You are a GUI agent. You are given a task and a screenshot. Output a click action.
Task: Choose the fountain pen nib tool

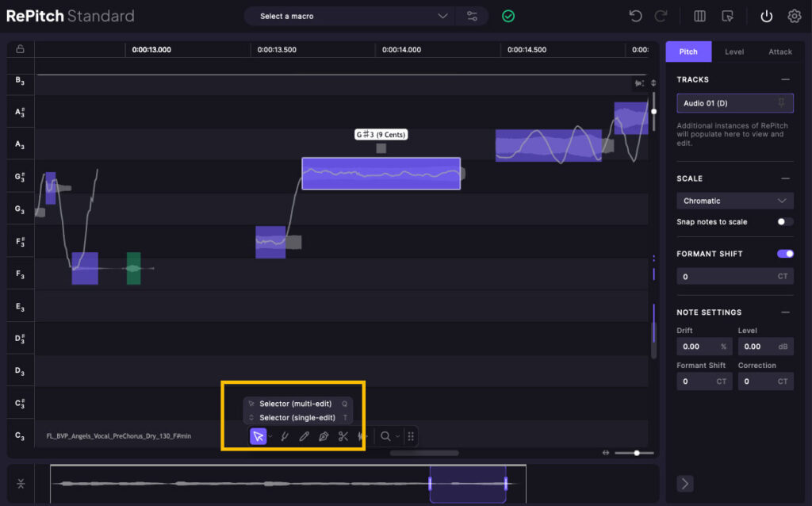pyautogui.click(x=324, y=436)
